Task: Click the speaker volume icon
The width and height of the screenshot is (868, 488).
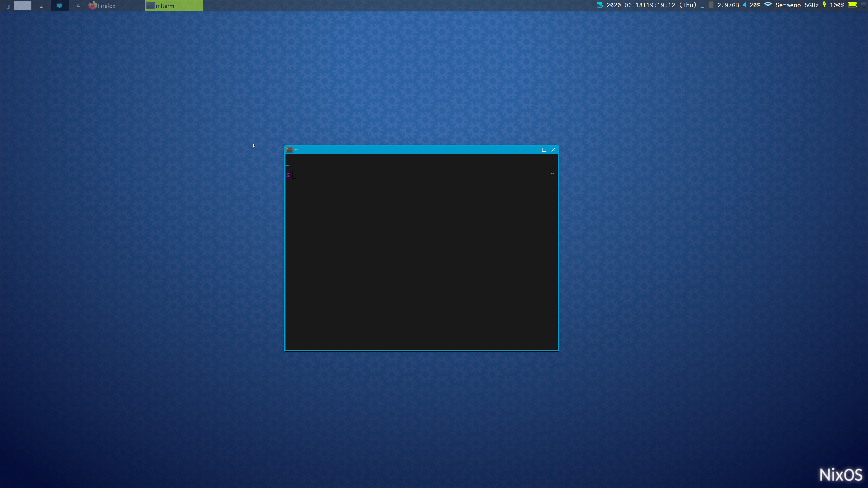Action: (x=744, y=5)
